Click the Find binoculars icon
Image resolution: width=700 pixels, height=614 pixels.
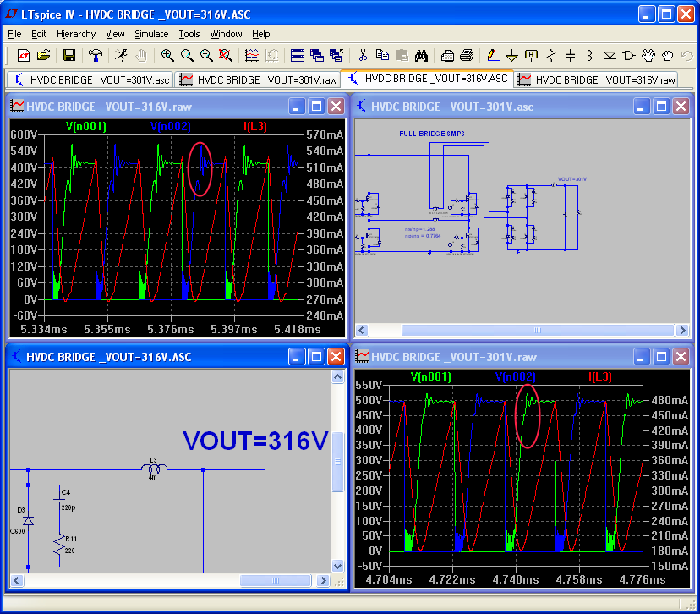click(x=421, y=55)
